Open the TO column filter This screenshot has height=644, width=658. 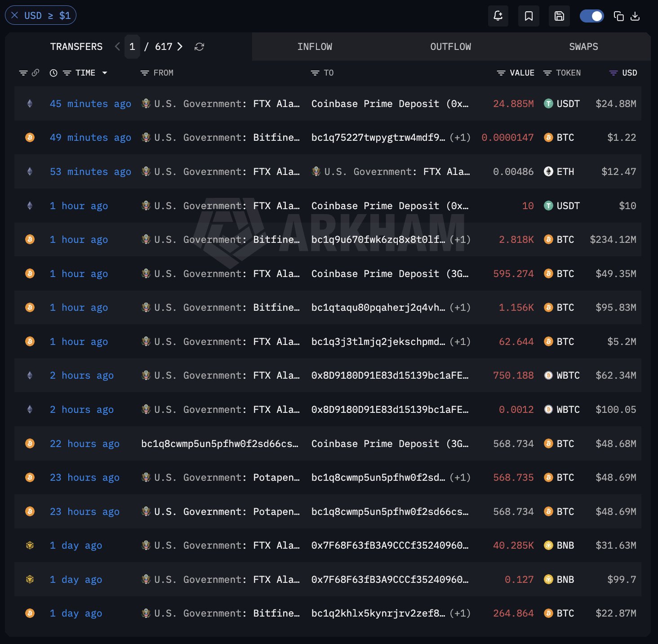(x=315, y=73)
